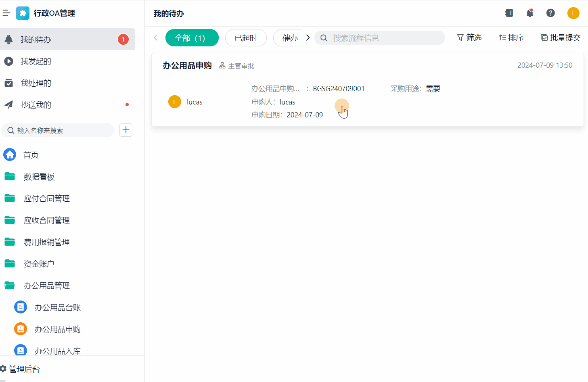Open the 筛选 filter options
Viewport: 588px width, 382px height.
469,38
